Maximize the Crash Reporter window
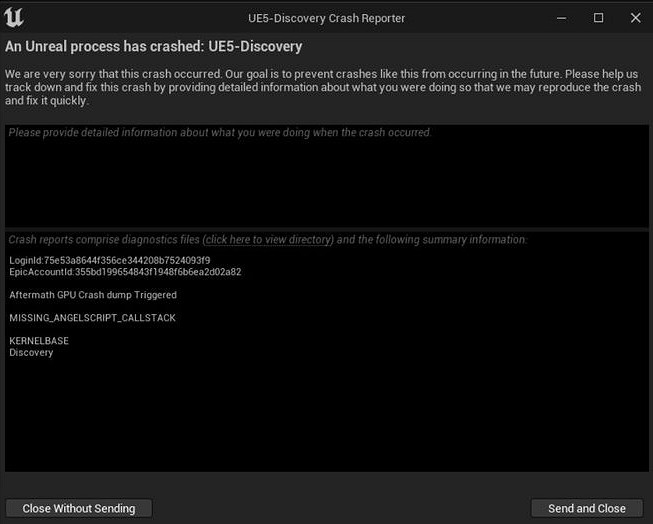The height and width of the screenshot is (524, 653). 598,18
